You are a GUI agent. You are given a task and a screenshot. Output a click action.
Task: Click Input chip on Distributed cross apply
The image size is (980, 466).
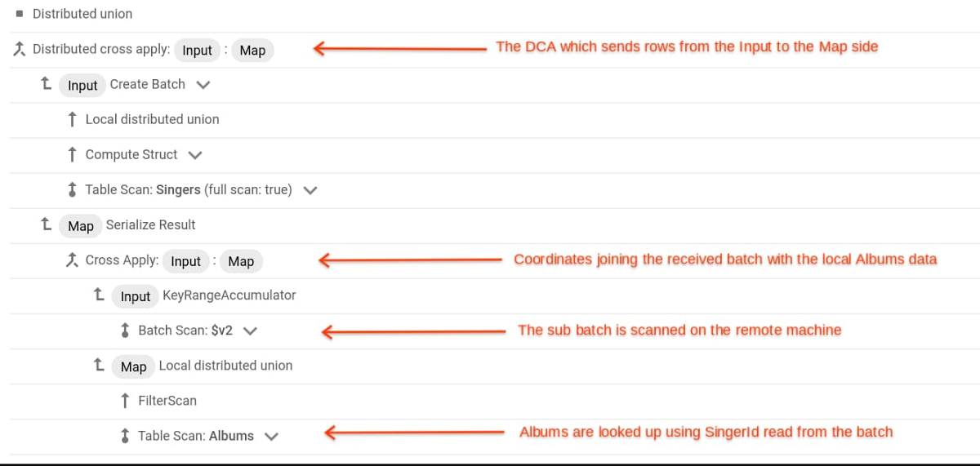(197, 50)
